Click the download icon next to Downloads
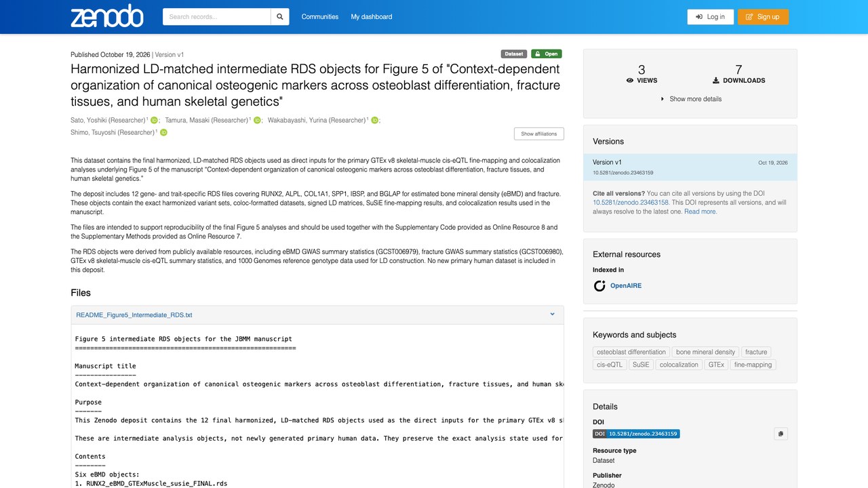 716,81
